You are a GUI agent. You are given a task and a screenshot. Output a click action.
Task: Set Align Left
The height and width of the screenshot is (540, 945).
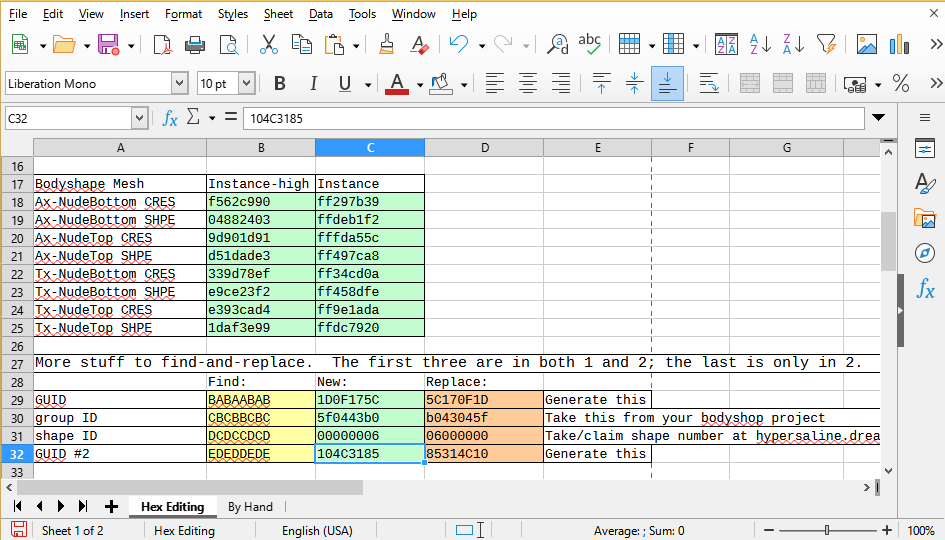point(494,84)
